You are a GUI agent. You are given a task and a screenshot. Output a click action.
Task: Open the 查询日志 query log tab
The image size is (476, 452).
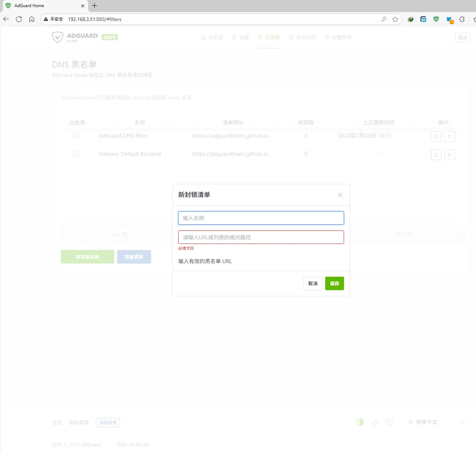point(302,37)
